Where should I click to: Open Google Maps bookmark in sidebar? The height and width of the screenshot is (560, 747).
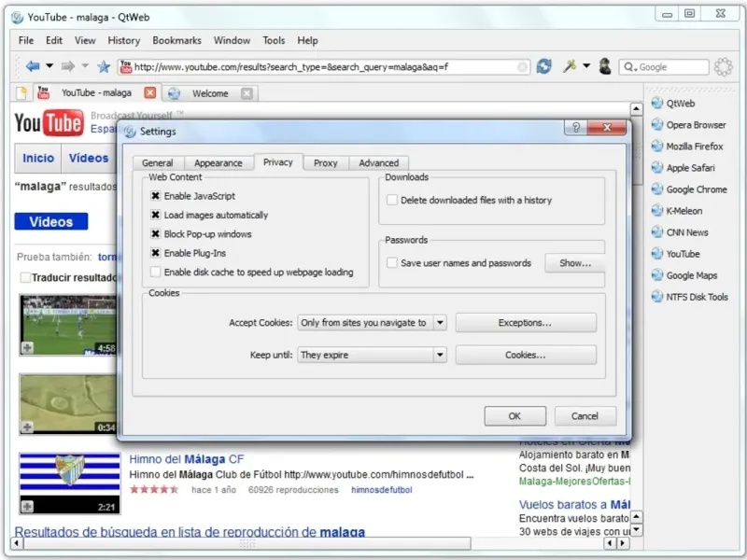(x=684, y=275)
